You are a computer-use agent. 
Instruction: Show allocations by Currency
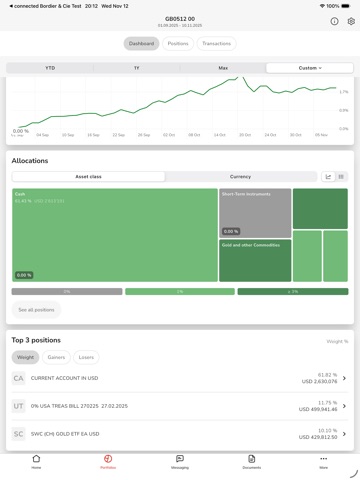click(x=240, y=177)
